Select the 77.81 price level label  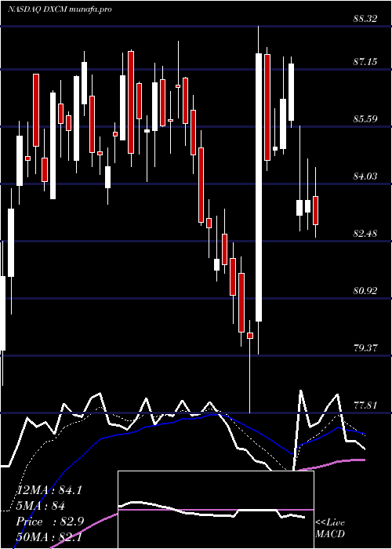365,405
